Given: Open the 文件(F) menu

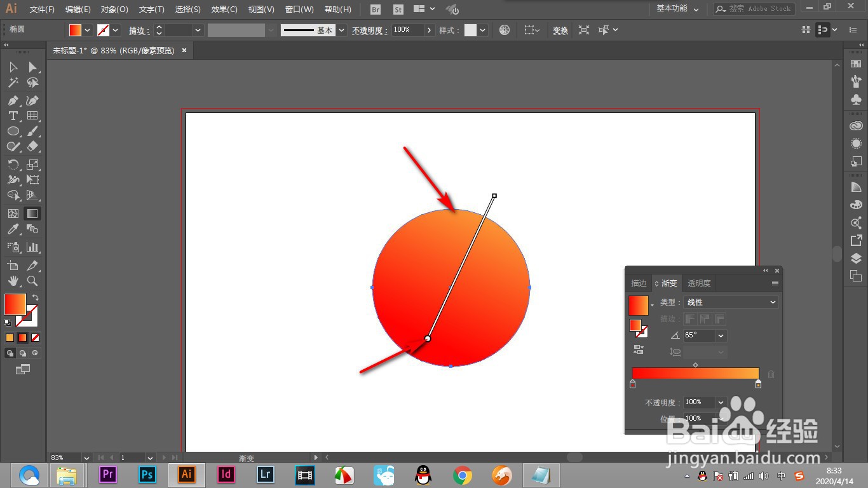Looking at the screenshot, I should click(x=42, y=10).
